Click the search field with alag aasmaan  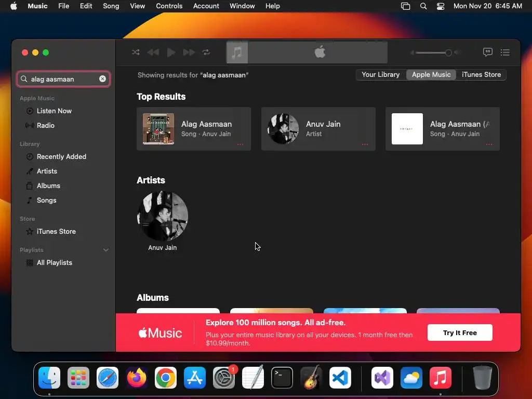(63, 79)
